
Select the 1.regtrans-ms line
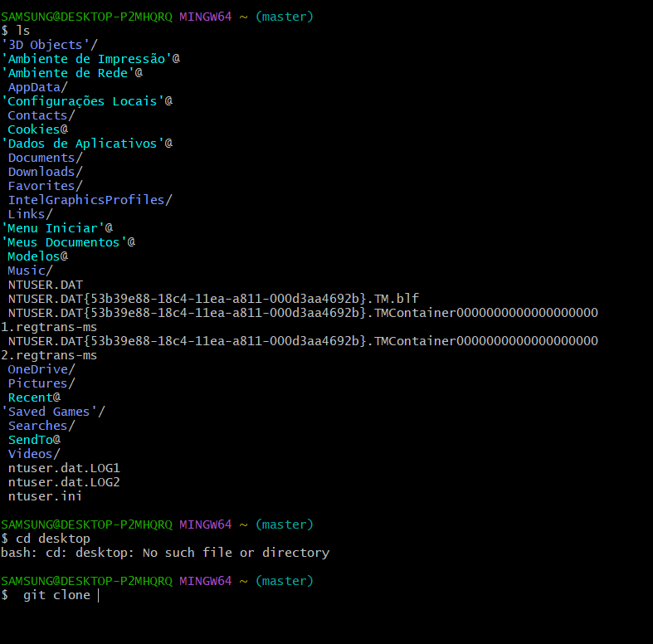(49, 327)
